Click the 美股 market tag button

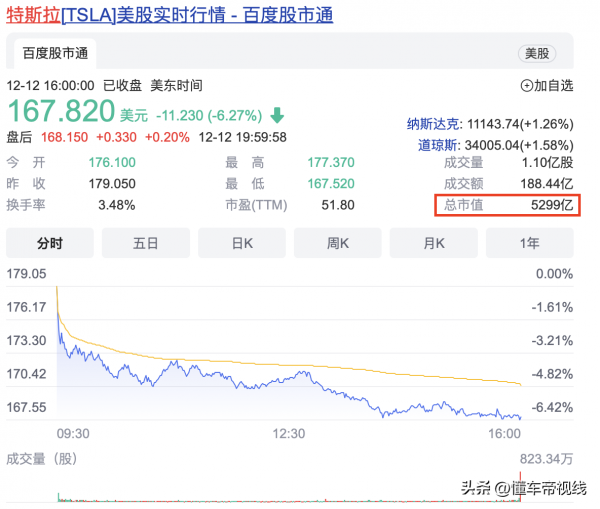(x=537, y=53)
